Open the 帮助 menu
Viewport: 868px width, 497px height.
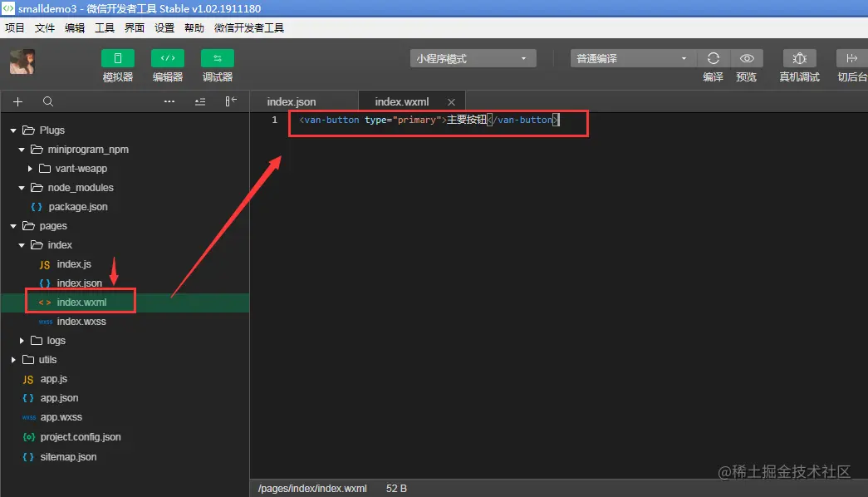coord(194,27)
